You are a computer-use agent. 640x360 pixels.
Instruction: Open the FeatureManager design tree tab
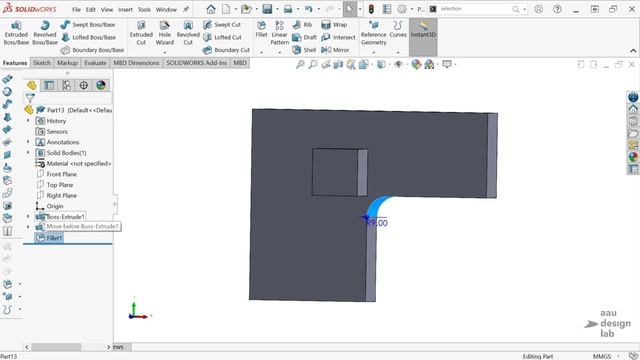tap(32, 85)
